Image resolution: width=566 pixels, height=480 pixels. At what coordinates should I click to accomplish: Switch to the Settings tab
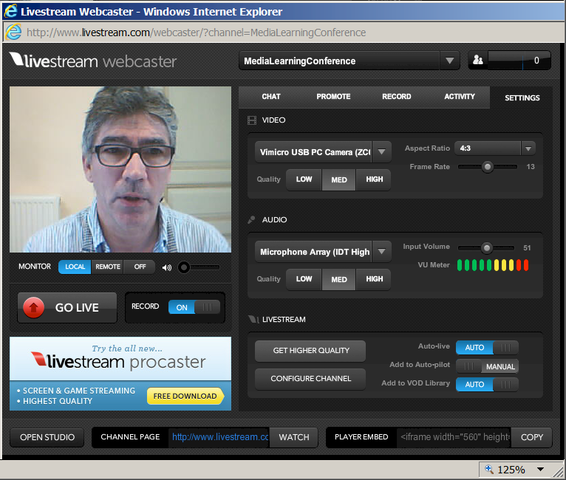coord(522,98)
